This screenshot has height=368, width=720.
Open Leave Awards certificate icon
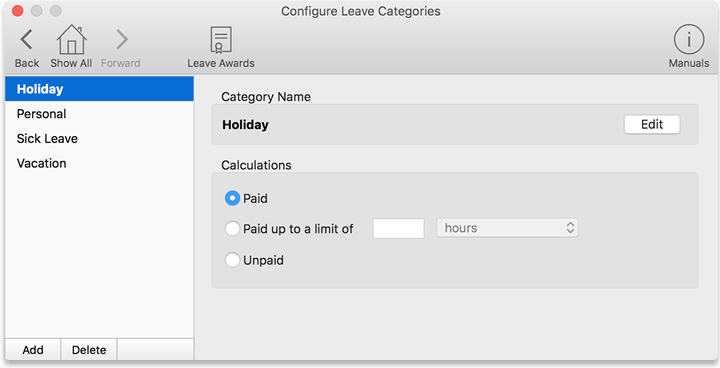tap(221, 40)
